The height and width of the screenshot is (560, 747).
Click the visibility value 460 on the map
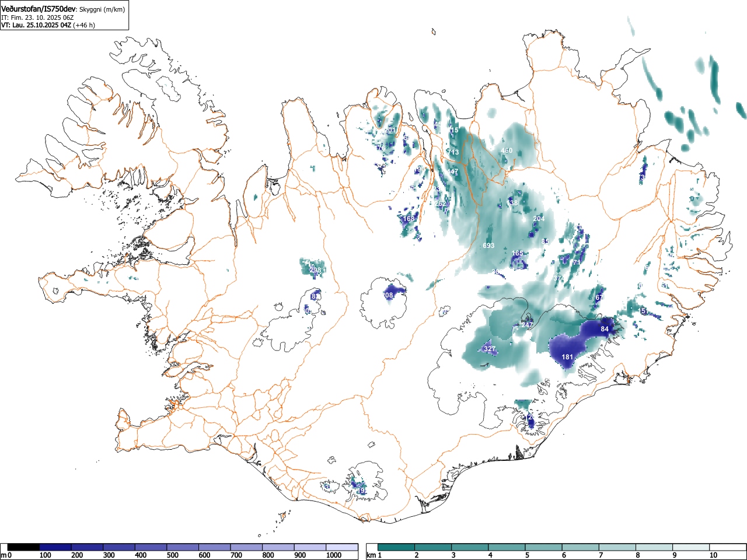(507, 150)
